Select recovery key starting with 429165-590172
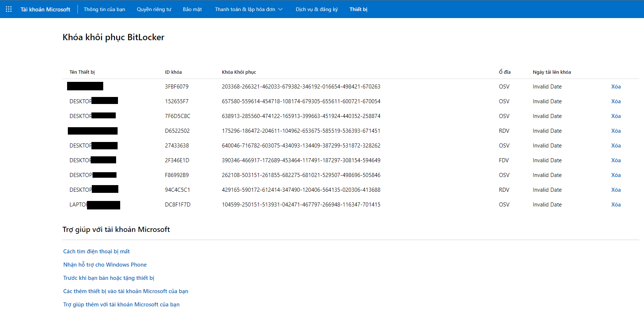Image resolution: width=644 pixels, height=316 pixels. click(301, 190)
